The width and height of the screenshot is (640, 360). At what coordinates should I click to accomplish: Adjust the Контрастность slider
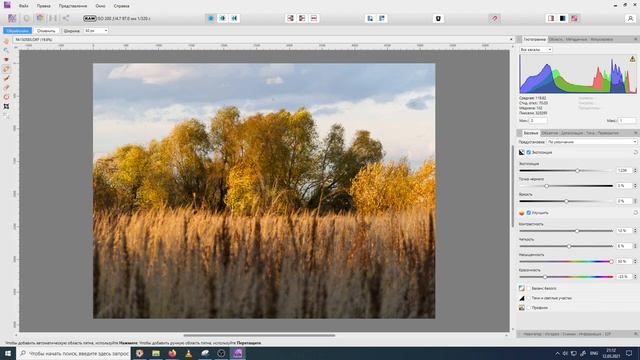click(566, 231)
